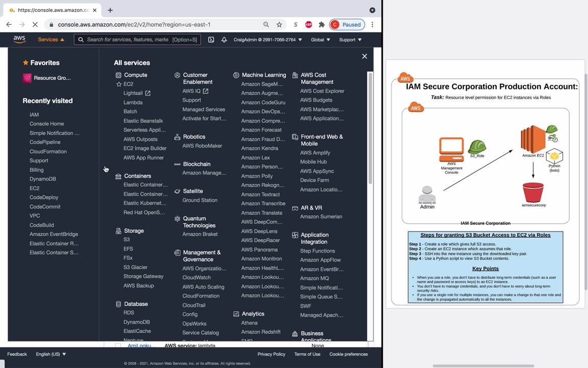
Task: Click the browser zoom magnifier icon
Action: pyautogui.click(x=266, y=25)
